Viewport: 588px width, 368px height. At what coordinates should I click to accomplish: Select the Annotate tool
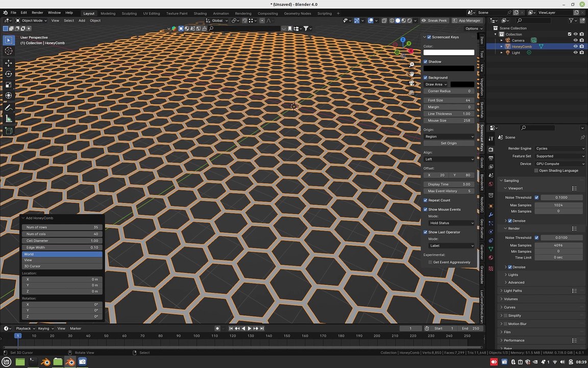[9, 108]
